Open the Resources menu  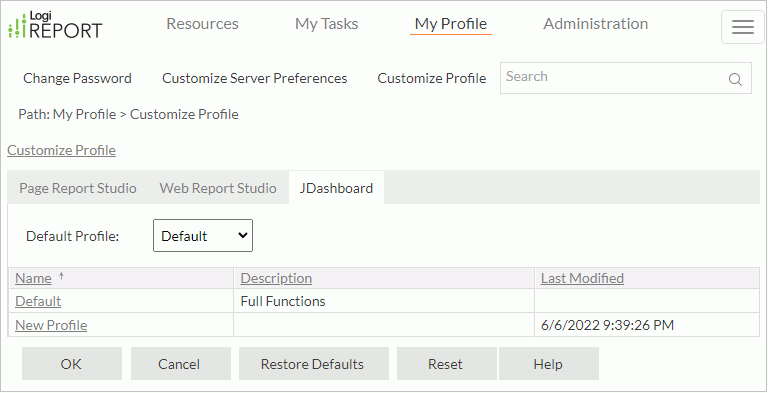pos(202,24)
